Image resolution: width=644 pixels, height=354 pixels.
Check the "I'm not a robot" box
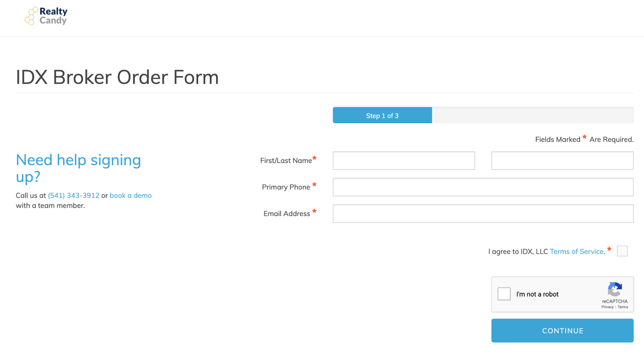click(504, 294)
